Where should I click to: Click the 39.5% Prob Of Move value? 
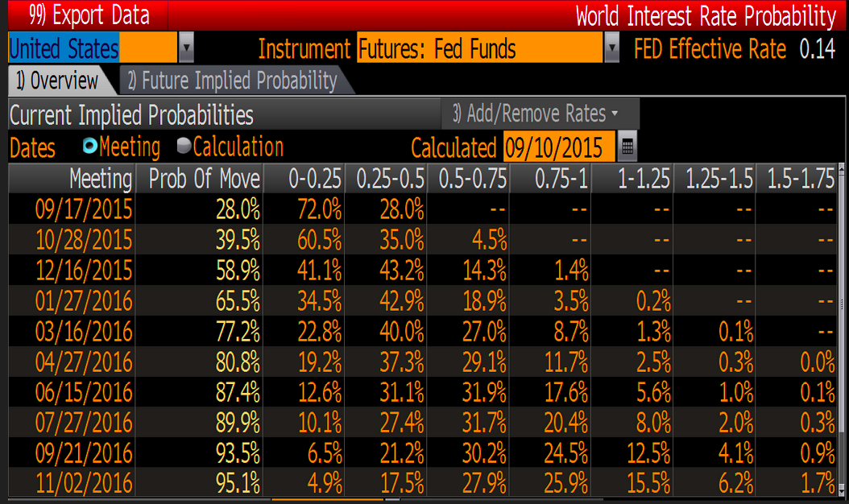[238, 239]
